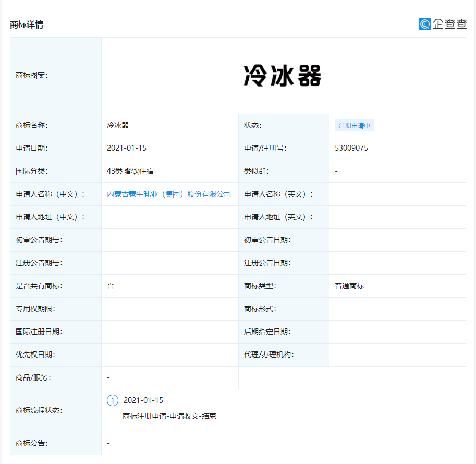Click the 商标详情 section heading
This screenshot has width=476, height=464.
(27, 25)
